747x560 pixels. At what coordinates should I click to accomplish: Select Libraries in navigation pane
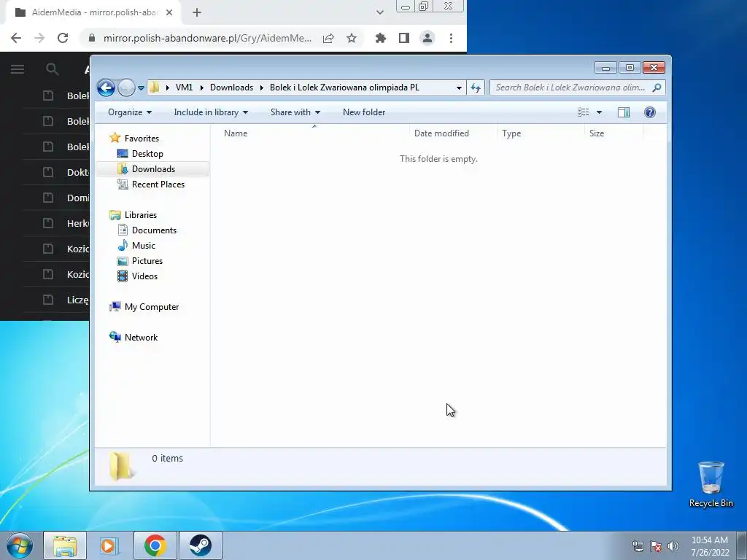(141, 215)
